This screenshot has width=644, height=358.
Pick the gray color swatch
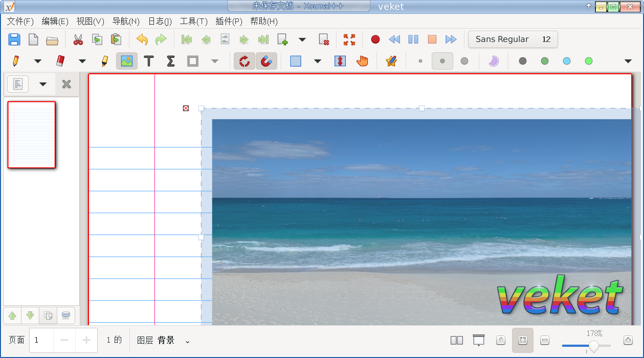[x=523, y=61]
